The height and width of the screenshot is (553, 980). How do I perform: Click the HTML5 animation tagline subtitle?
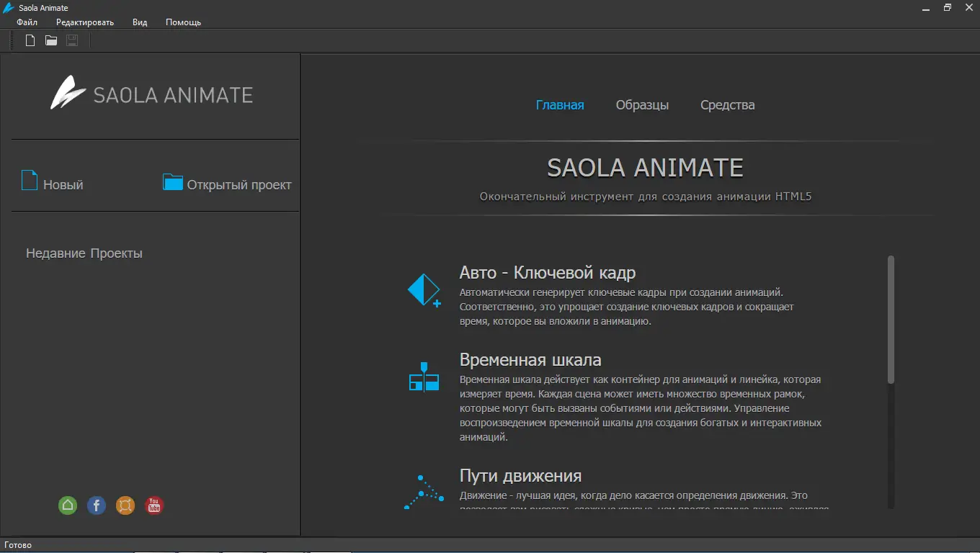click(x=646, y=197)
